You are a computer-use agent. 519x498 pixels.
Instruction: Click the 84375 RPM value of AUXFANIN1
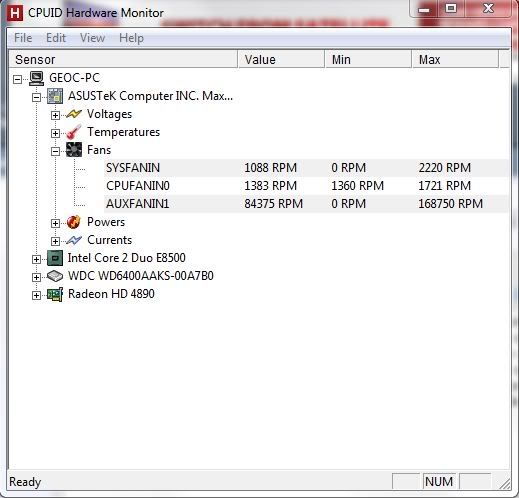[x=273, y=204]
